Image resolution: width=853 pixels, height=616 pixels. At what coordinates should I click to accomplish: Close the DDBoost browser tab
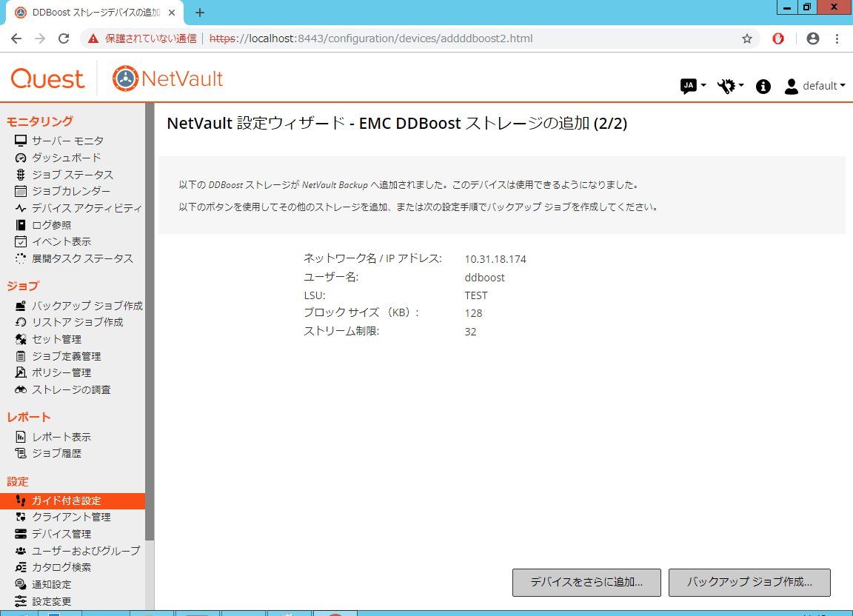pyautogui.click(x=171, y=13)
